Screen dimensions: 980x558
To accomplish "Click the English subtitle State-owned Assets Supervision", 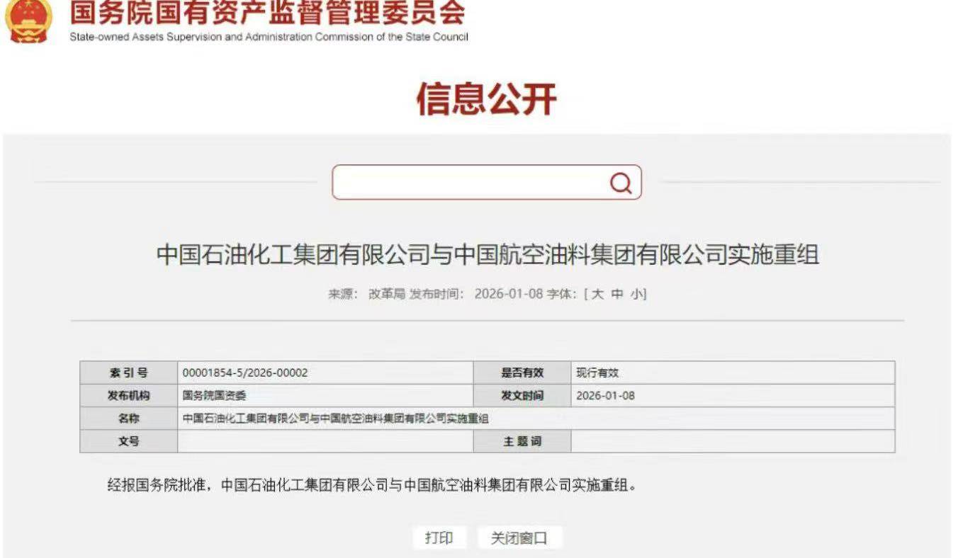I will [269, 37].
